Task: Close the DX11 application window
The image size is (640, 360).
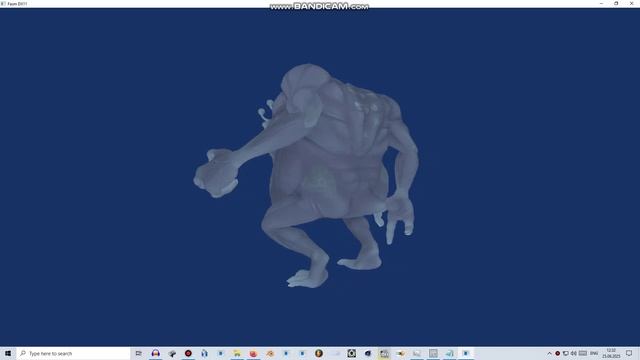Action: [631, 4]
